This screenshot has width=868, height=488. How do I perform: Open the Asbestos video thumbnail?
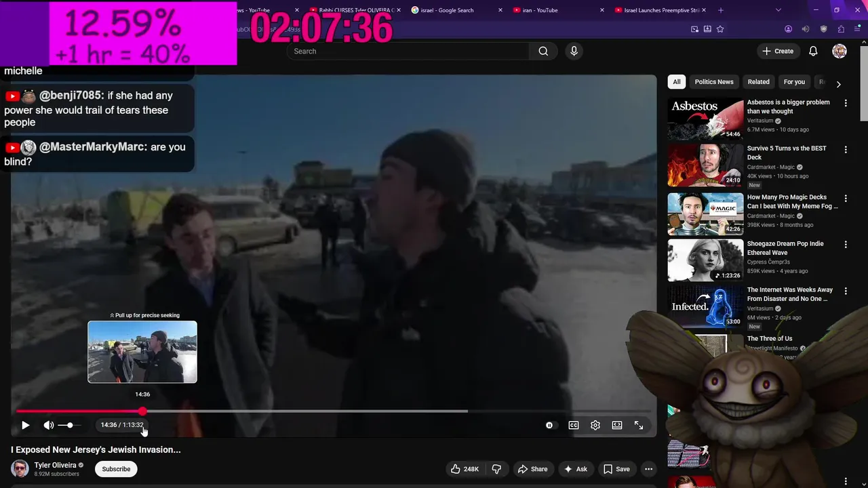[705, 119]
